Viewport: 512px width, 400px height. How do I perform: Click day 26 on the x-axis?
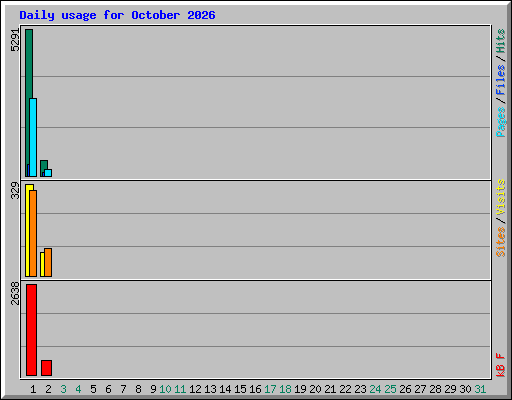click(x=405, y=389)
